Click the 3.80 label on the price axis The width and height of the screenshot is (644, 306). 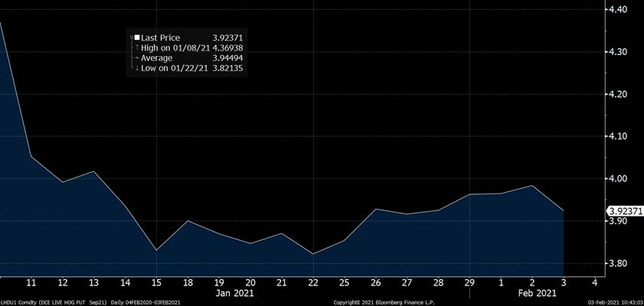point(617,263)
